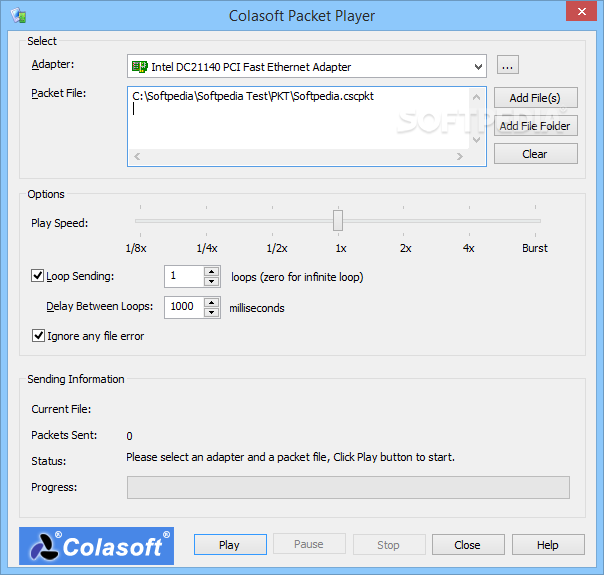Click the 1/4x speed label

point(207,248)
